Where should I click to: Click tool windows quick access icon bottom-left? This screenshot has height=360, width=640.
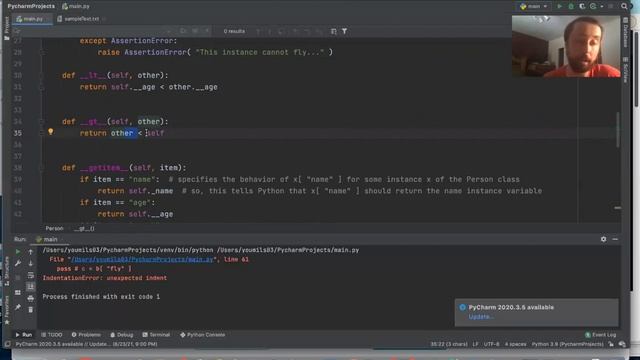[x=7, y=344]
